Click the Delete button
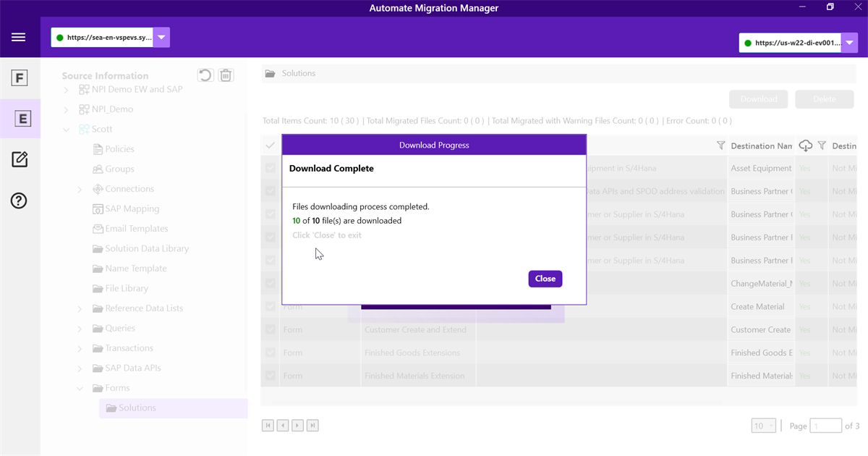The height and width of the screenshot is (456, 868). tap(825, 99)
